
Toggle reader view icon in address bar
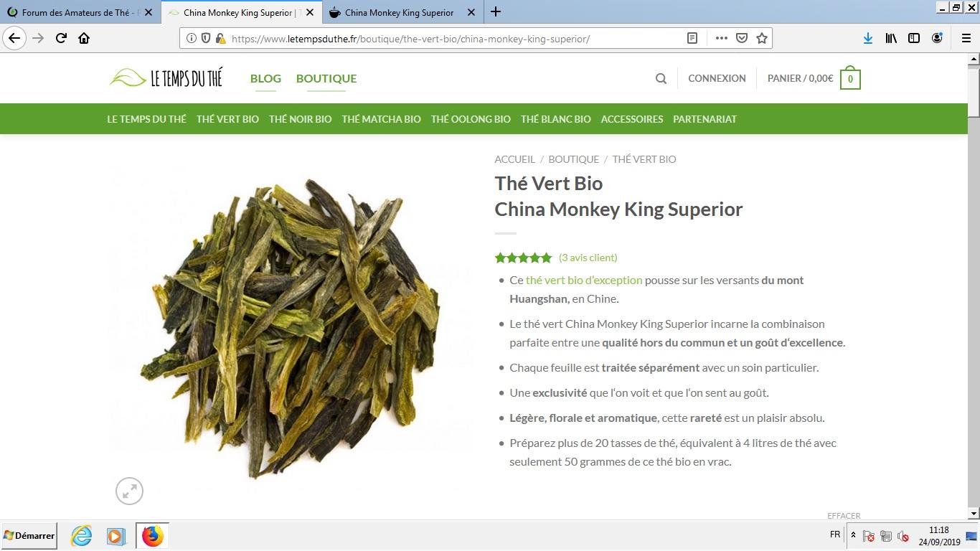click(x=692, y=38)
